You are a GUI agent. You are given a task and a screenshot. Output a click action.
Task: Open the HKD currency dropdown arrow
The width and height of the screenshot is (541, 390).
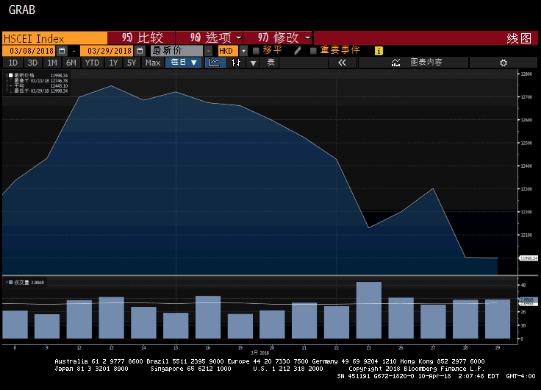pos(244,51)
